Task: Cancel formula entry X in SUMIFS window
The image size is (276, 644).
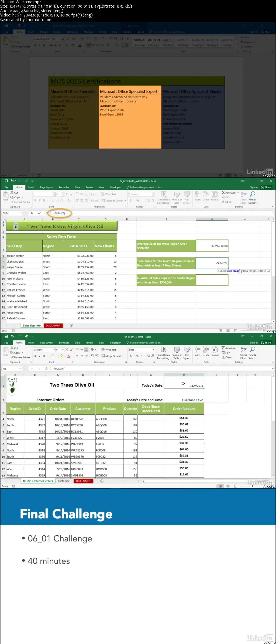Action: coord(32,213)
